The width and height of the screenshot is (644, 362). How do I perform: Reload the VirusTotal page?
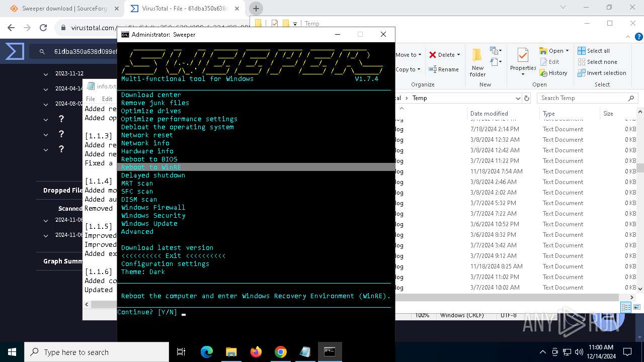43,28
